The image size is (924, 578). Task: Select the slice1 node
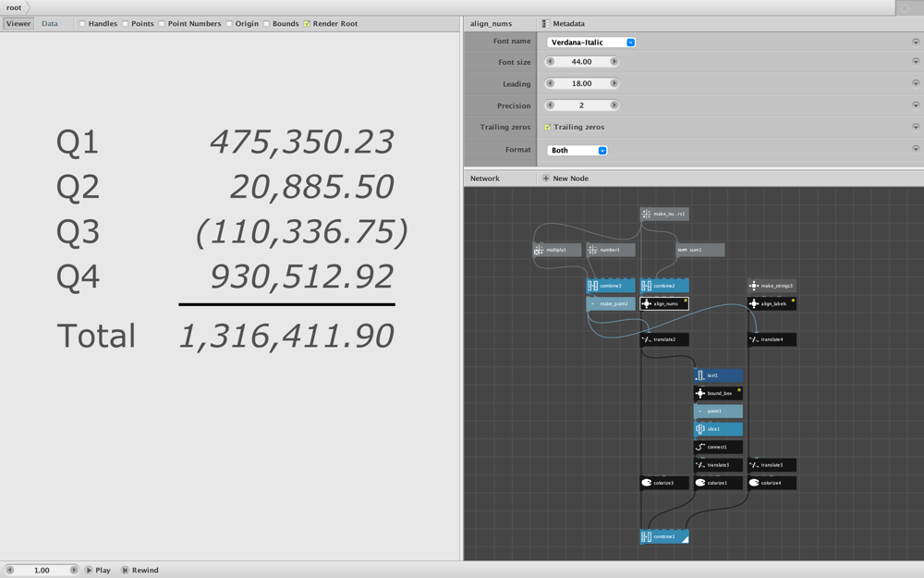pyautogui.click(x=718, y=429)
